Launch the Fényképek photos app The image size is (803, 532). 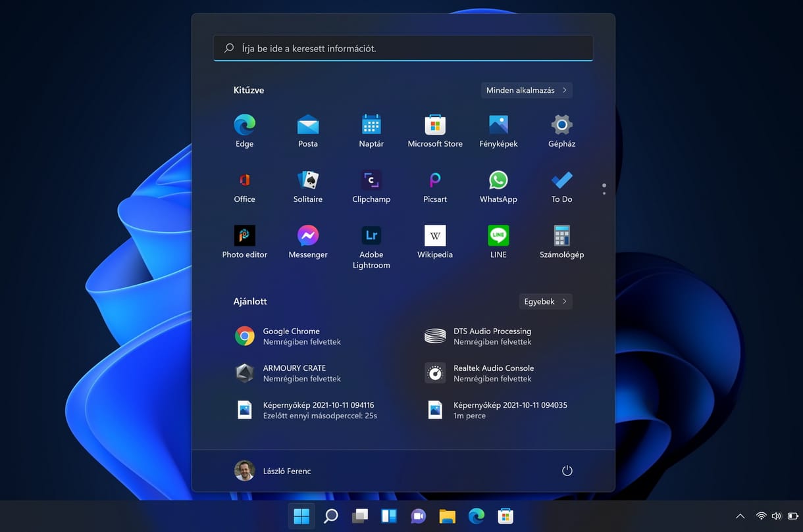click(498, 131)
